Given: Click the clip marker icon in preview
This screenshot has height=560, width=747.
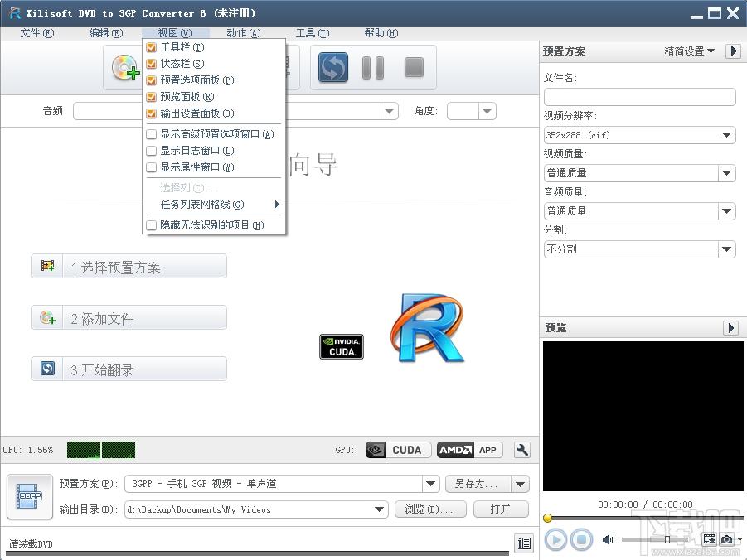Looking at the screenshot, I should click(710, 539).
